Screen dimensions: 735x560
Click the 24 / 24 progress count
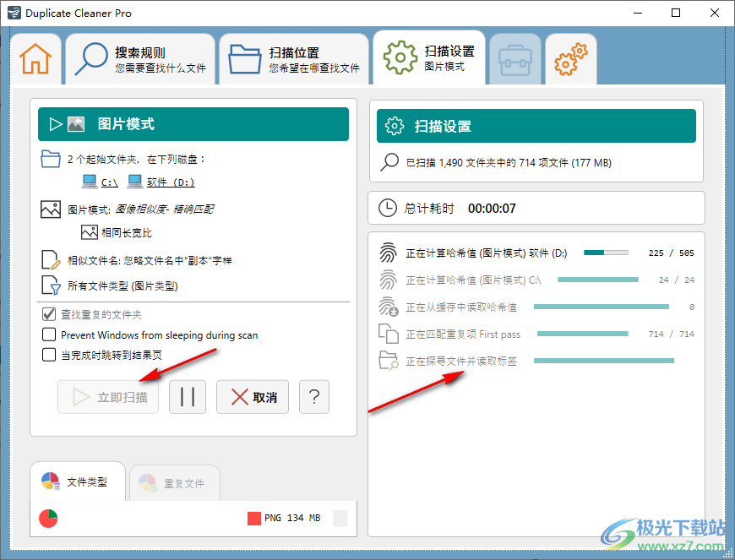(677, 280)
